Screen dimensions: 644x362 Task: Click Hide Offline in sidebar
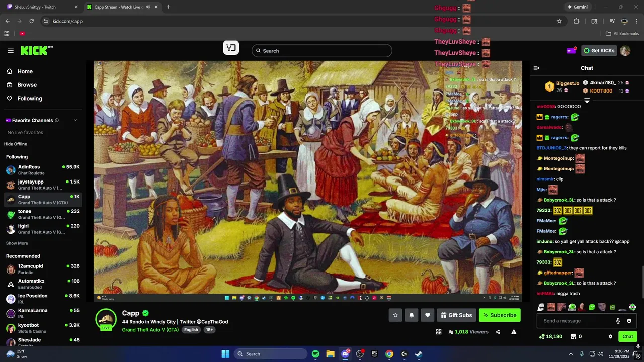(x=16, y=144)
